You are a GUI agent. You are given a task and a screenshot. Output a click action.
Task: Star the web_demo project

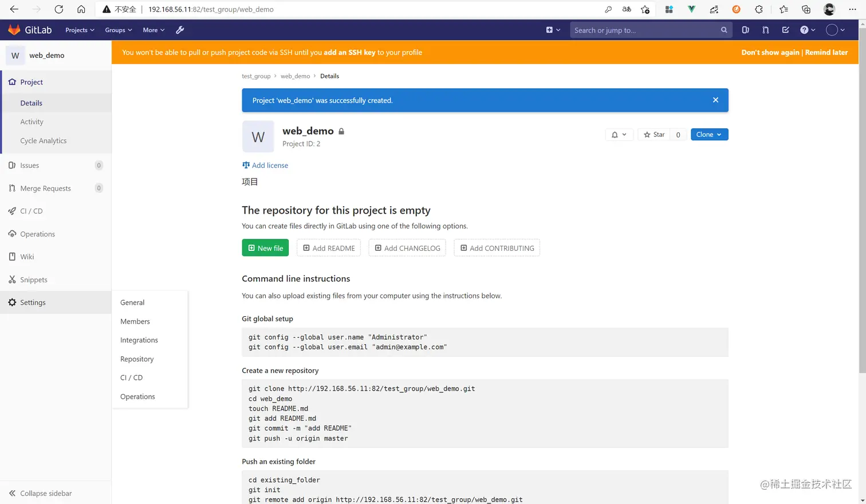pos(654,135)
